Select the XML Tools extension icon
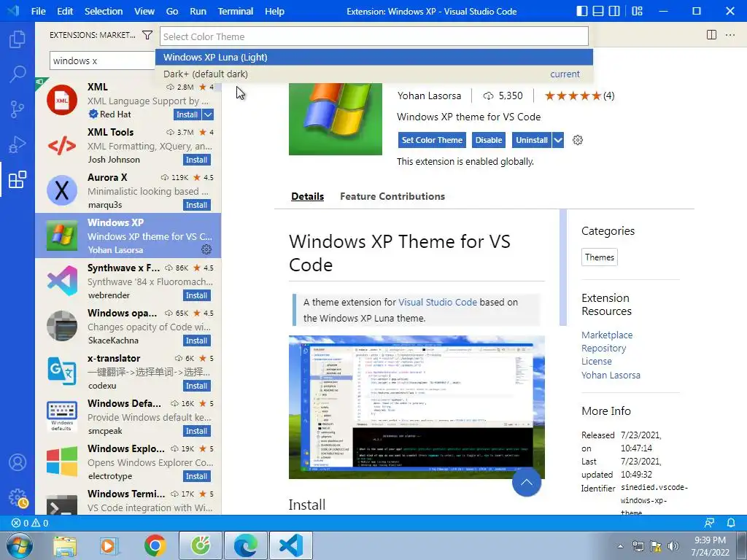Image resolution: width=747 pixels, height=560 pixels. (62, 145)
